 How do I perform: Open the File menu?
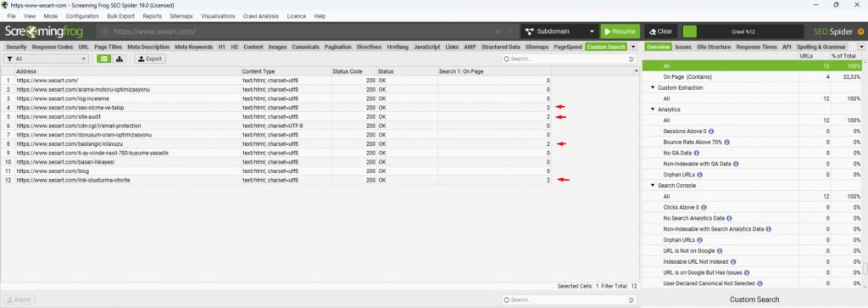[x=11, y=16]
